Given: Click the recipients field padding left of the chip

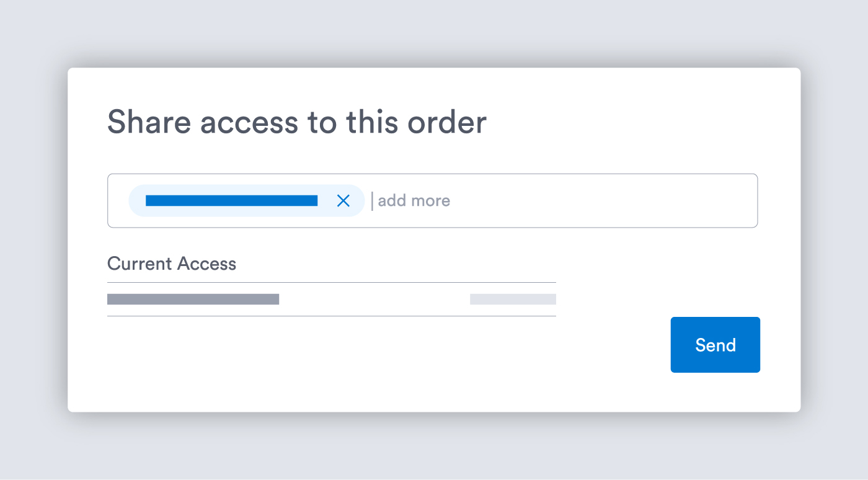Looking at the screenshot, I should pos(118,201).
